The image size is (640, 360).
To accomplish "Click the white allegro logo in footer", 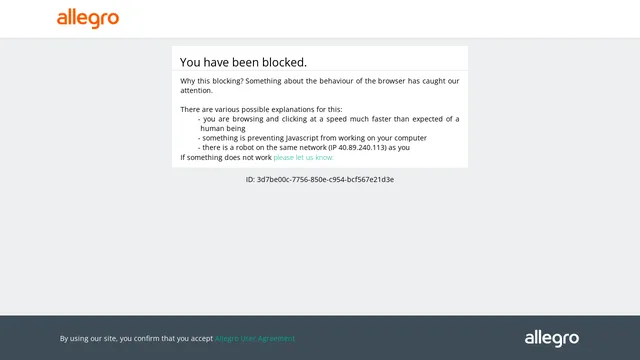I will click(x=551, y=339).
